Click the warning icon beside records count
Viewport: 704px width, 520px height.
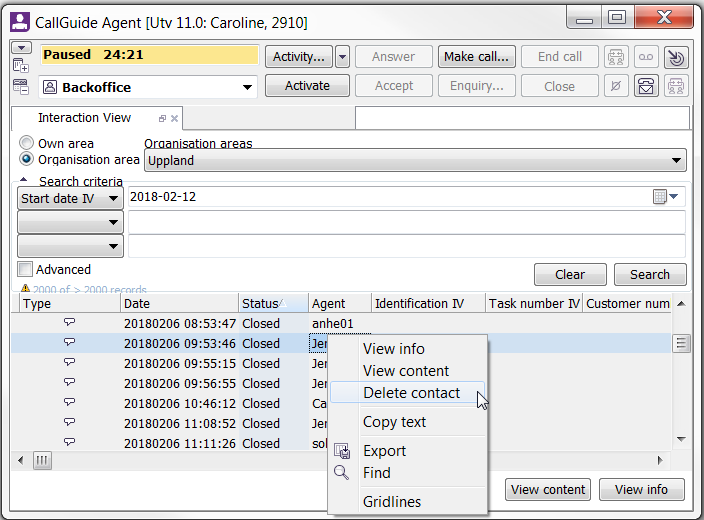26,288
